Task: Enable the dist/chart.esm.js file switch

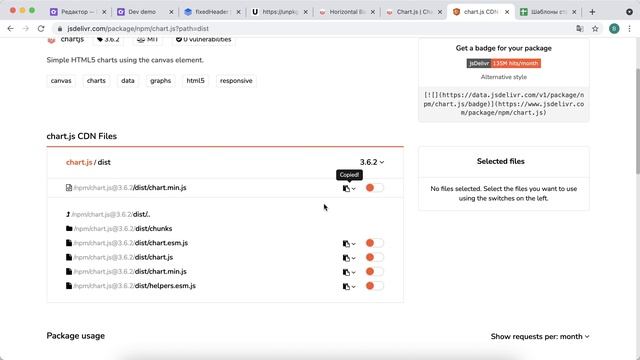Action: (x=374, y=243)
